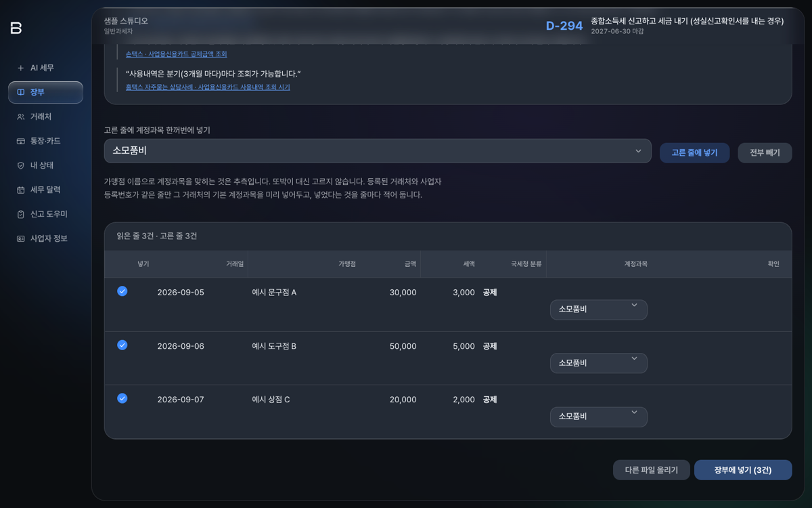
Task: Open the bulk 계정과목 dropdown above the table
Action: pos(378,151)
